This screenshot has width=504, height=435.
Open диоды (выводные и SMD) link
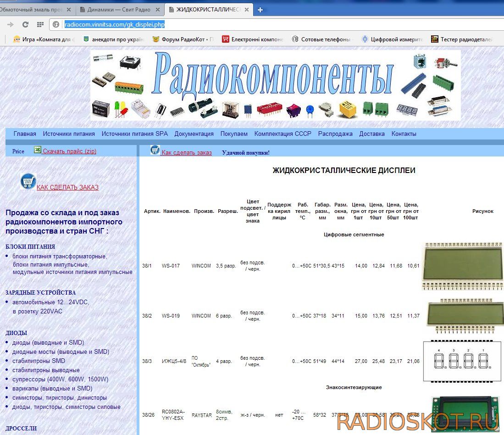pos(48,342)
